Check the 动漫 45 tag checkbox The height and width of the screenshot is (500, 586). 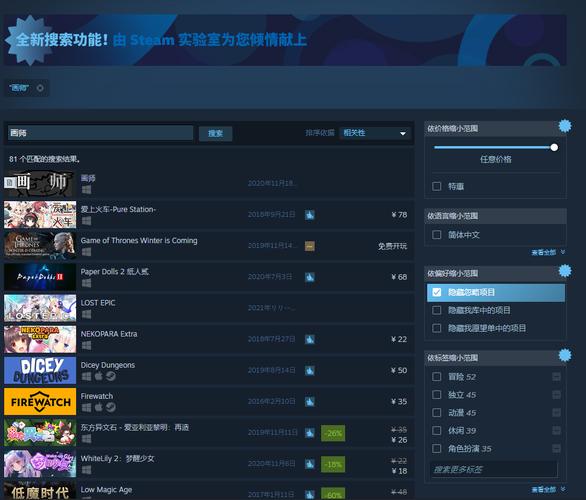coord(436,413)
